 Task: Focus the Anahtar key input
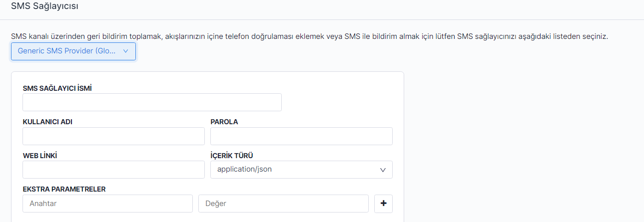point(107,204)
